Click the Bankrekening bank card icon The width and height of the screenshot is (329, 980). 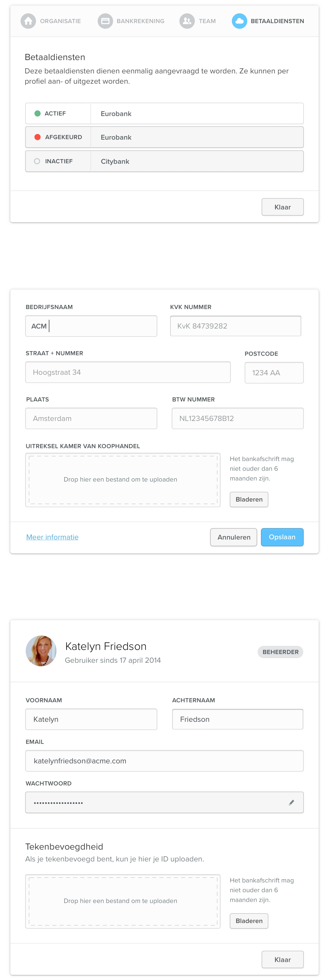(x=105, y=21)
